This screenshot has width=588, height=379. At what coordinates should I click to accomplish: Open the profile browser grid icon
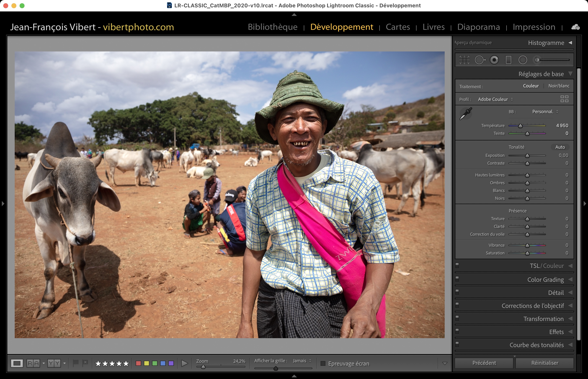tap(564, 99)
